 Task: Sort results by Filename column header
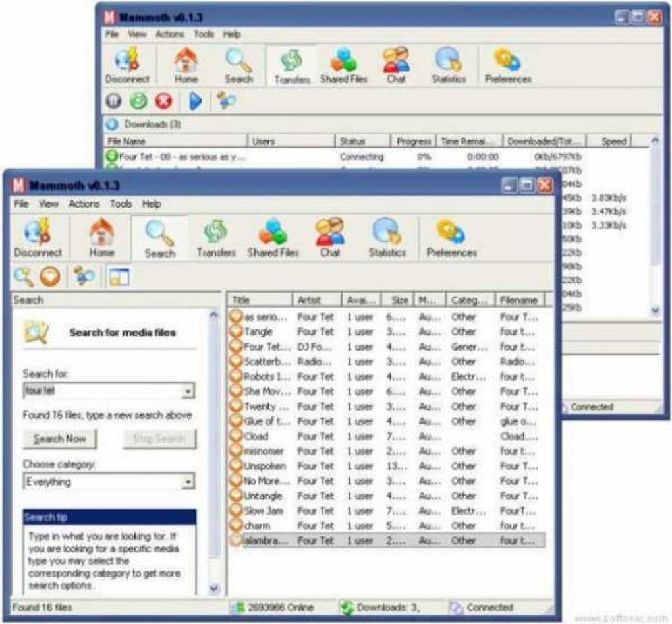pyautogui.click(x=519, y=300)
